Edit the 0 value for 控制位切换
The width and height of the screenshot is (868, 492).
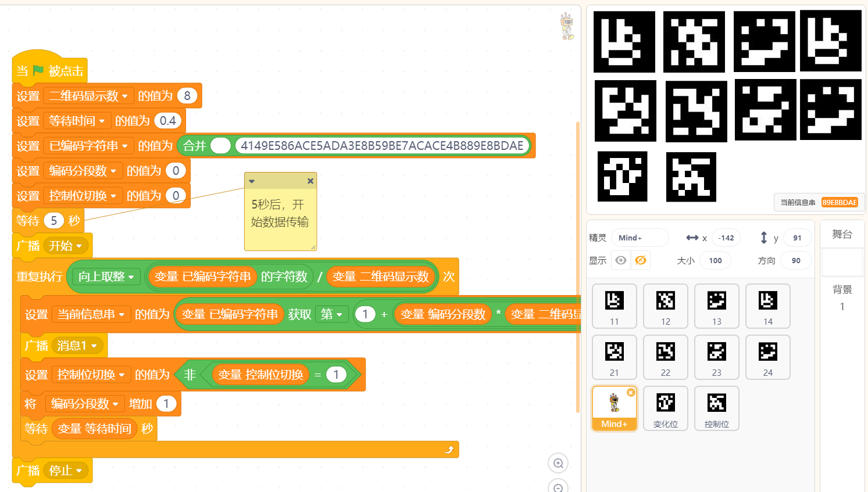tap(176, 196)
